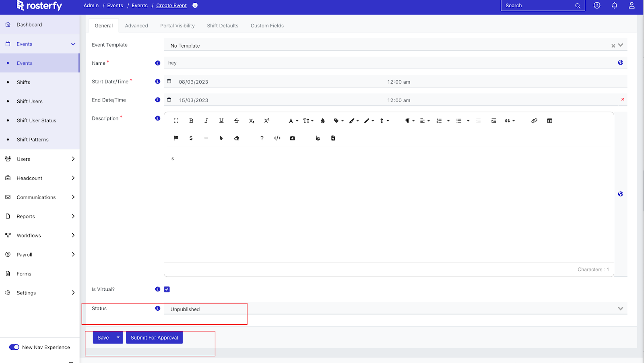Switch to the Portal Visibility tab
Screen dimensions: 644x363
(178, 26)
